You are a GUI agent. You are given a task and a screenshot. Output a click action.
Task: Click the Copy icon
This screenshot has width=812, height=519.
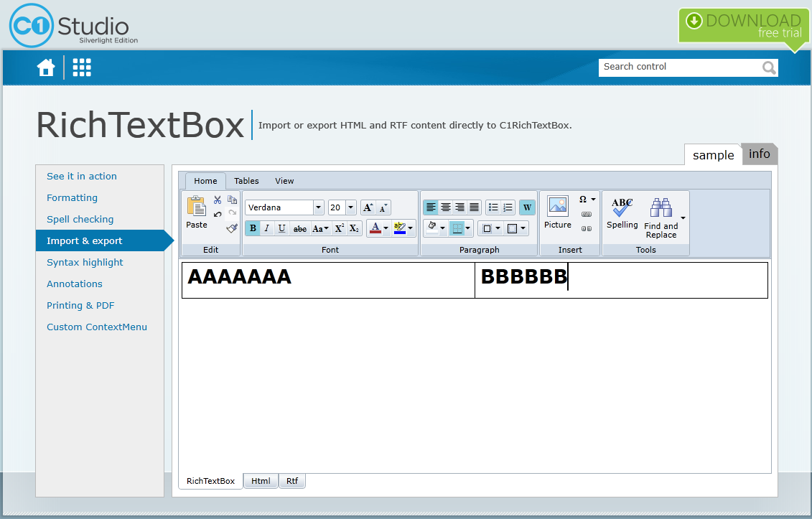click(232, 200)
